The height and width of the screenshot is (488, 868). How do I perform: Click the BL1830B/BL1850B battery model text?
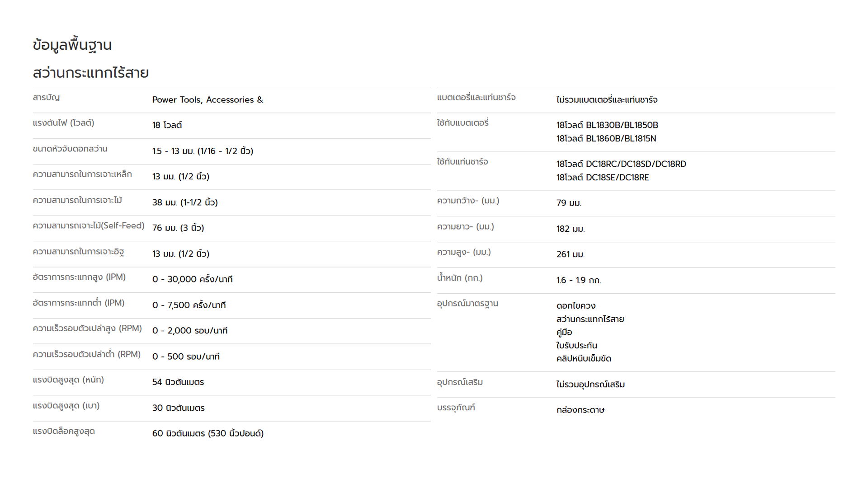point(622,125)
